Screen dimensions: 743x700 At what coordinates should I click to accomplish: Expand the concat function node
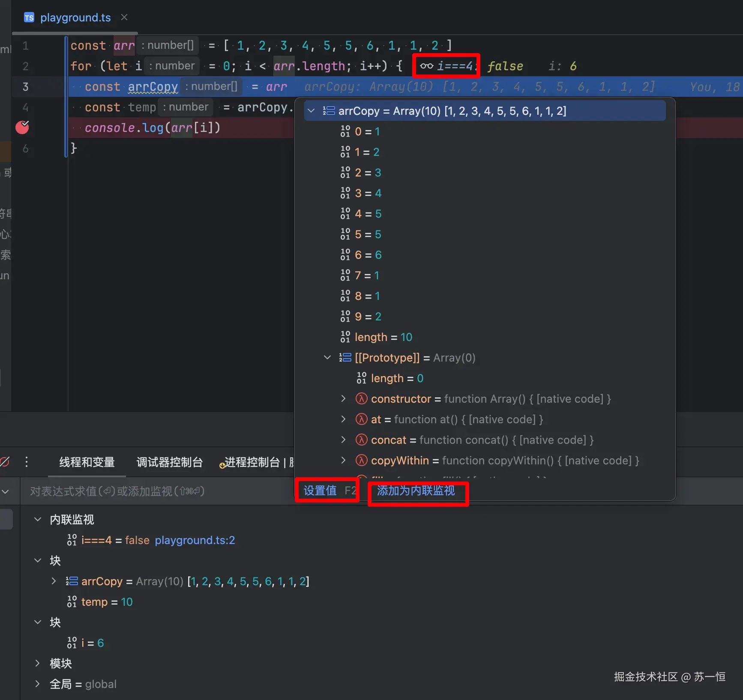(343, 440)
